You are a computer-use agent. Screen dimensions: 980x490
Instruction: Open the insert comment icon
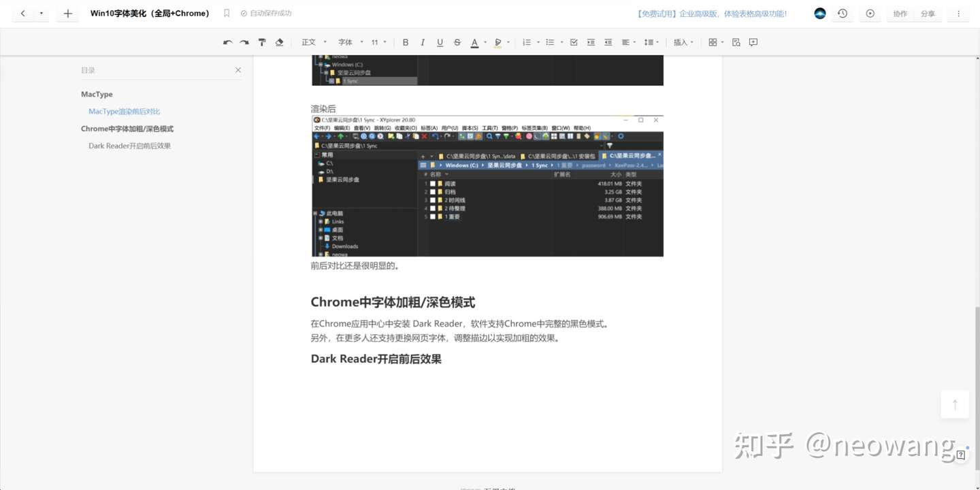coord(753,42)
